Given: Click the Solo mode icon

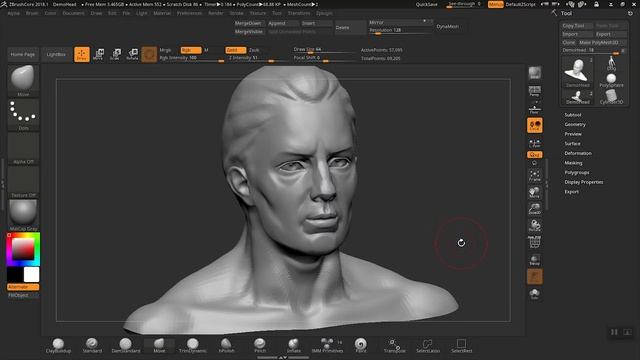Looking at the screenshot, I should [x=534, y=293].
